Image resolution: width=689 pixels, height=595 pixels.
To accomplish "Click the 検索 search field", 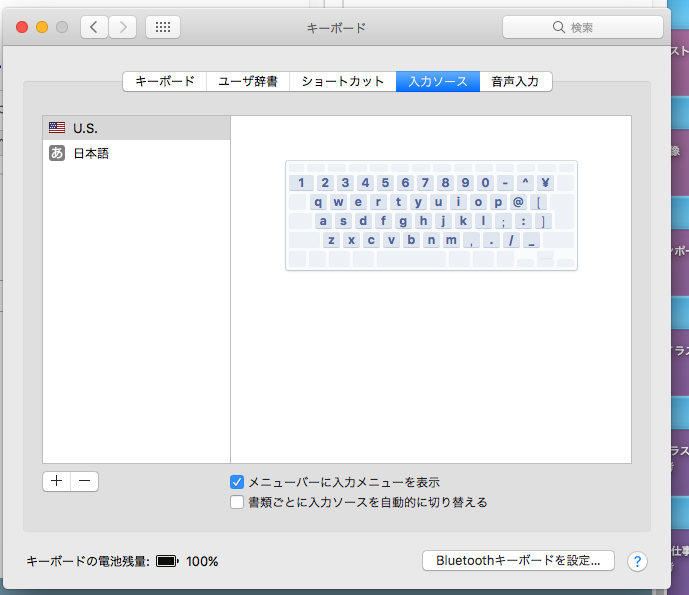I will 582,27.
